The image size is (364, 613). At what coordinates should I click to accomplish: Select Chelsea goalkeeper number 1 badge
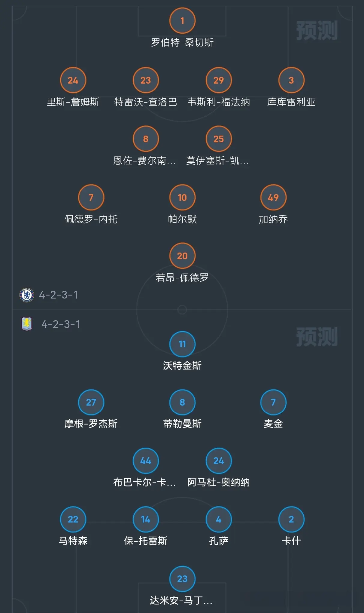(x=182, y=21)
